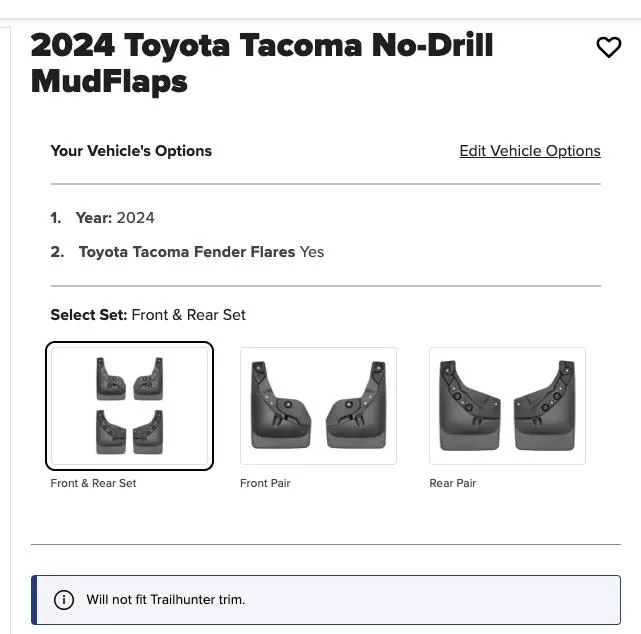The width and height of the screenshot is (641, 634).
Task: Click the "Will not fit Trailhunter trim" message
Action: click(166, 600)
